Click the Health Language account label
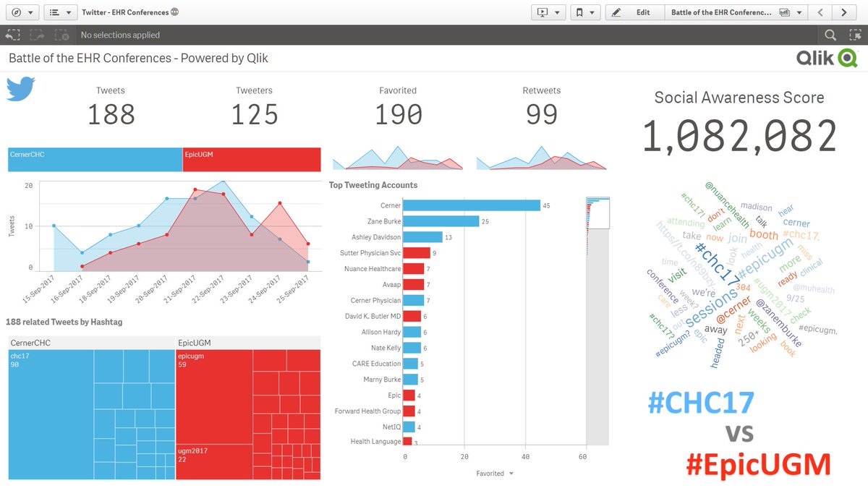 point(375,442)
